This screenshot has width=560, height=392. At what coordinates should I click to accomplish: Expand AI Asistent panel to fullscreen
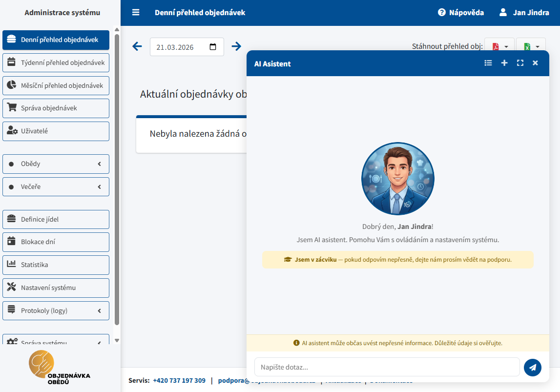pyautogui.click(x=520, y=63)
